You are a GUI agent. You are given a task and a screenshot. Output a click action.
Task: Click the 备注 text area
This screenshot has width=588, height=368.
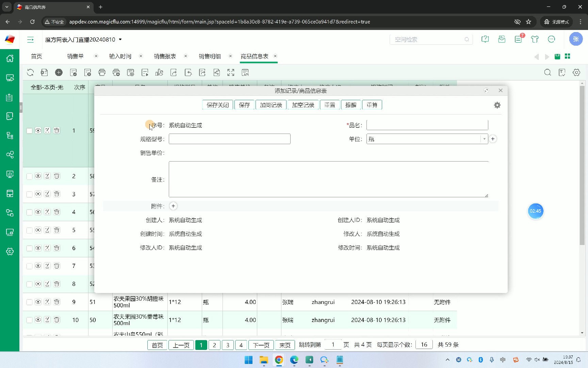pyautogui.click(x=329, y=179)
